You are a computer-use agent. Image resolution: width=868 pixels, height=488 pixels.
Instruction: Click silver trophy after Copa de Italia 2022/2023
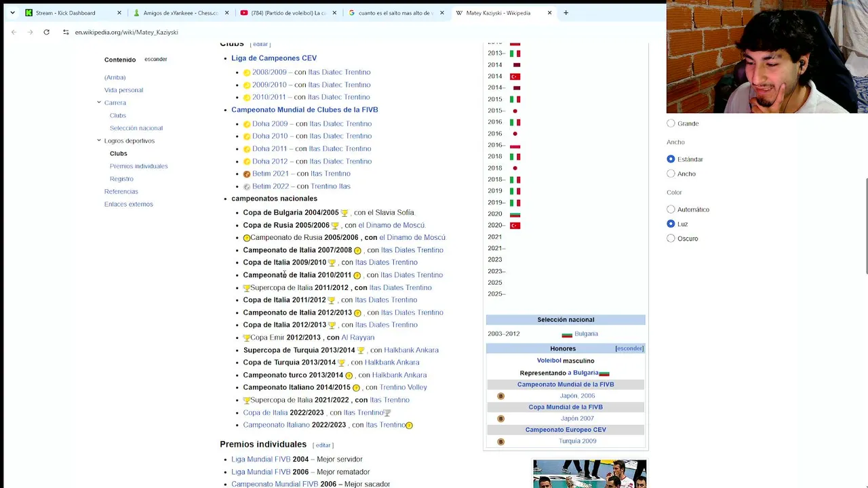pyautogui.click(x=387, y=413)
